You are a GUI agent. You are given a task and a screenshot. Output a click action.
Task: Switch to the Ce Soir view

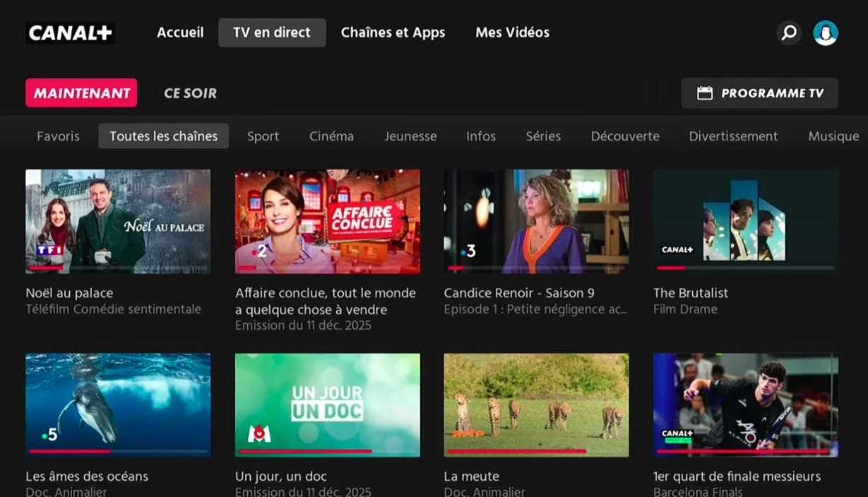click(190, 93)
